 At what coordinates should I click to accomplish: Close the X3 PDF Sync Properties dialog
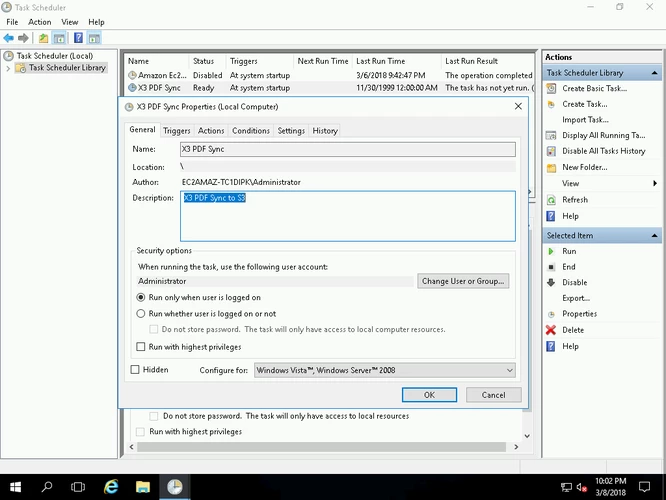pos(518,106)
